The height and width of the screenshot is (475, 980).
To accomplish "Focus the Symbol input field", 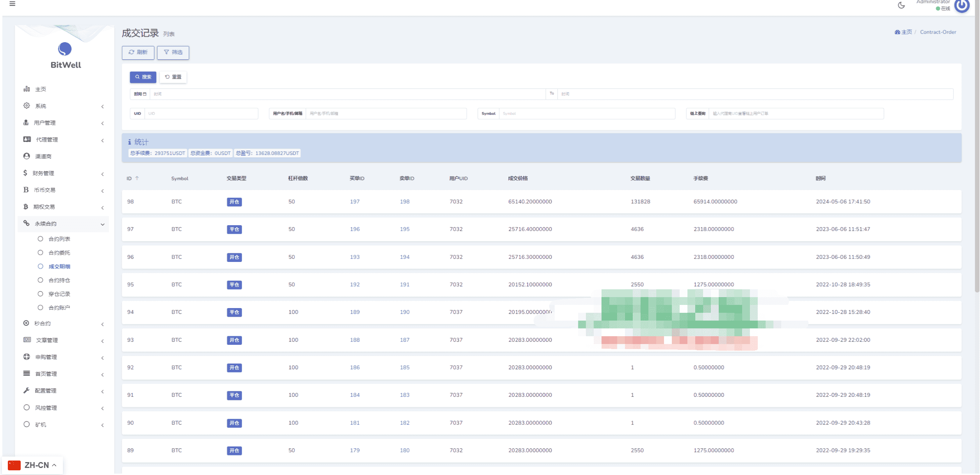I will point(587,113).
